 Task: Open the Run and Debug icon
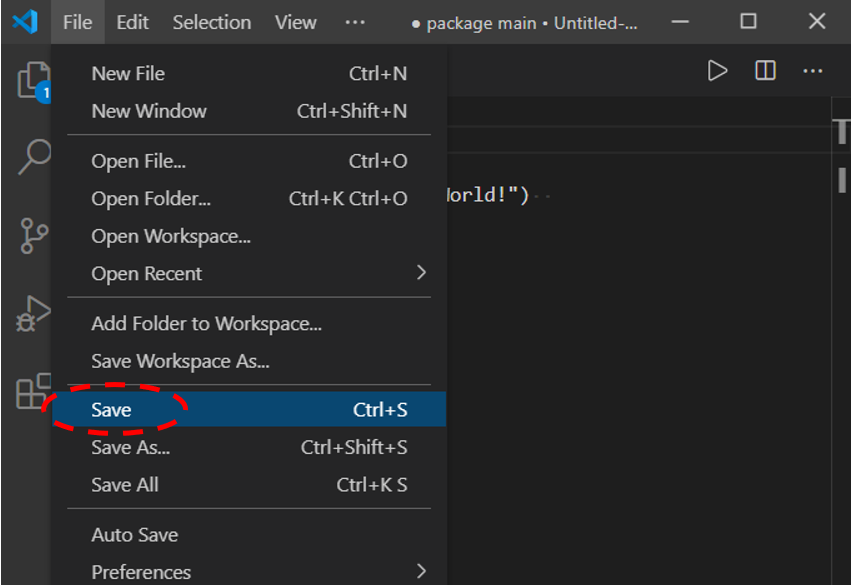click(x=34, y=314)
